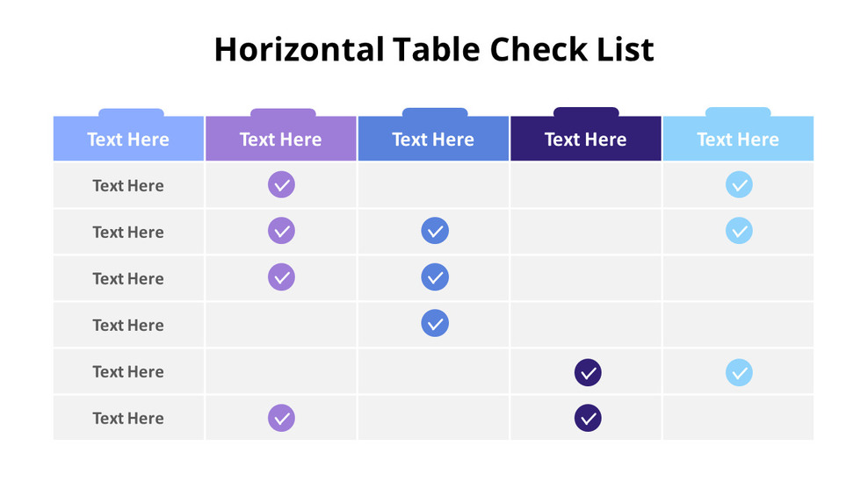Select the purple 'Text Here' column header
This screenshot has width=868, height=488.
[281, 140]
